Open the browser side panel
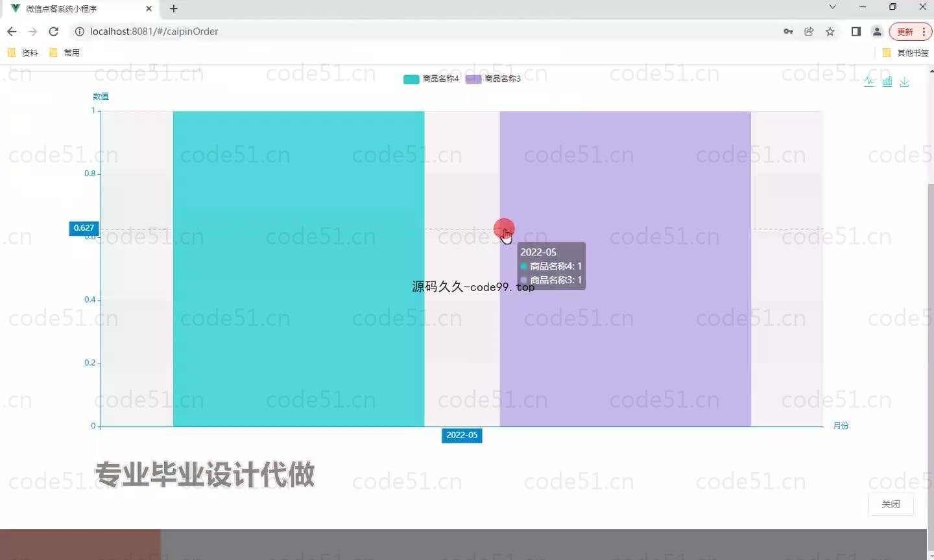The height and width of the screenshot is (560, 934). 856,31
